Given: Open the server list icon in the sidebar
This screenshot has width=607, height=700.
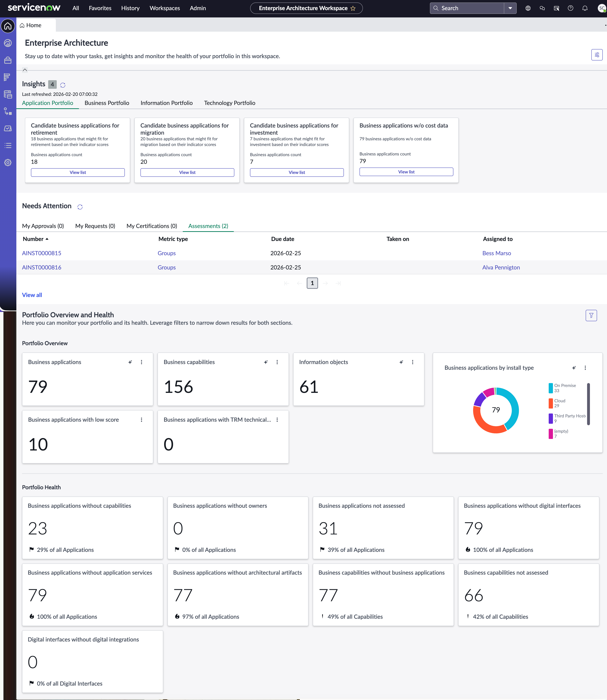Looking at the screenshot, I should [x=8, y=94].
